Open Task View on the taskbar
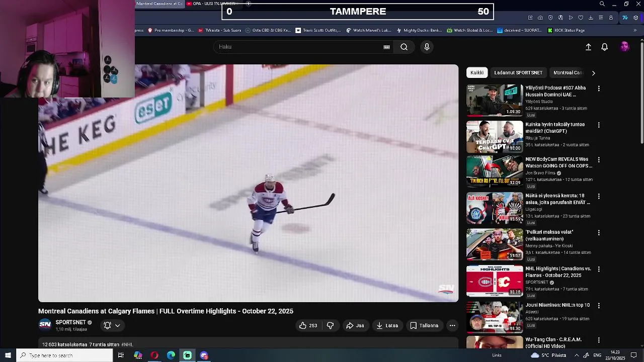The width and height of the screenshot is (644, 362). 121,355
